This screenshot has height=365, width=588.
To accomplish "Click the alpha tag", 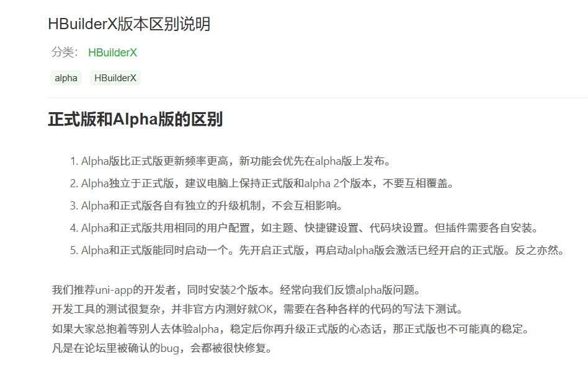I will click(x=66, y=78).
